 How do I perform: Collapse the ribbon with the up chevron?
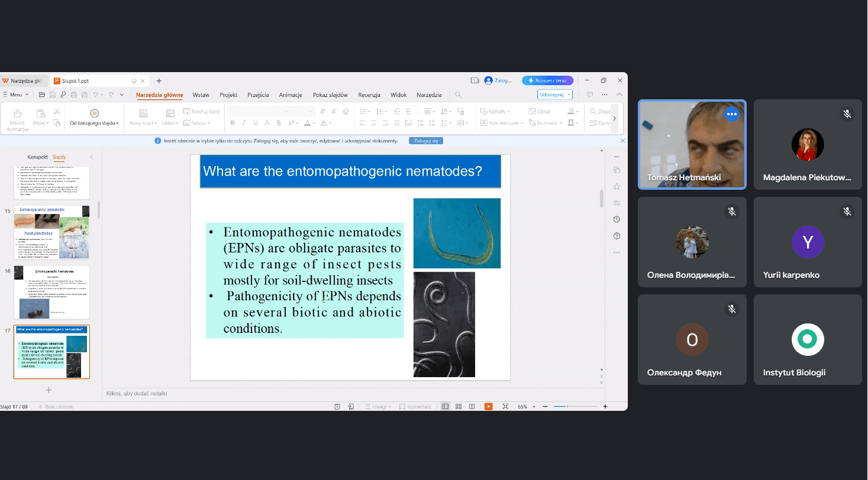[619, 95]
